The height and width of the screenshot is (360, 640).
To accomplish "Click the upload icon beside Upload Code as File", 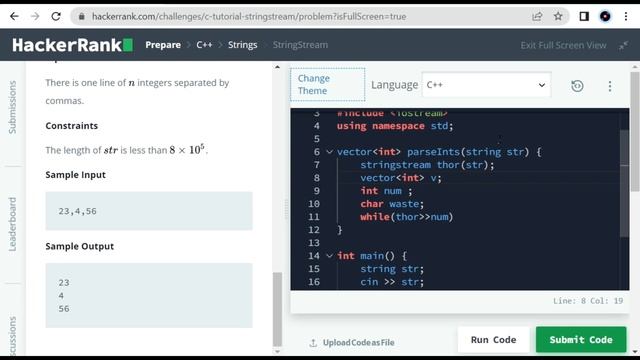I will coord(313,342).
